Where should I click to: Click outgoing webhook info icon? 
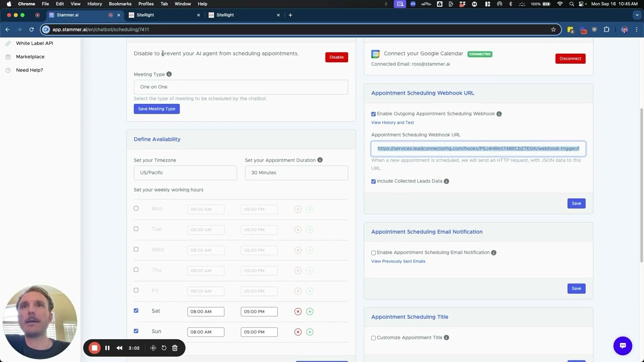(499, 114)
